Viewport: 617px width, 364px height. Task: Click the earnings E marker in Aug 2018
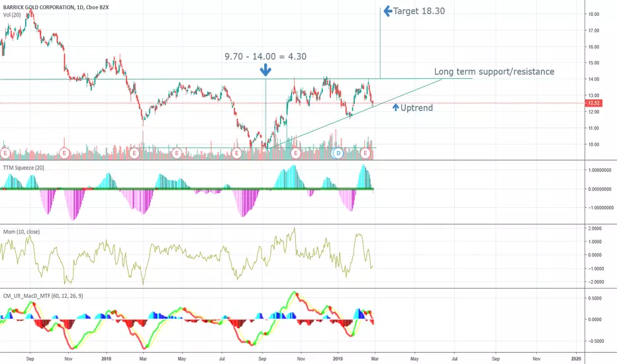[236, 153]
